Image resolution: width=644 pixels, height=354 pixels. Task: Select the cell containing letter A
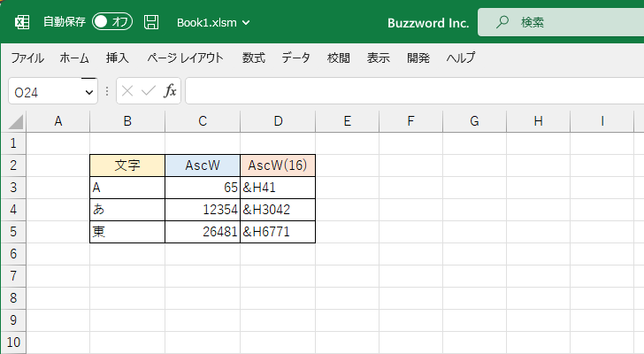point(127,188)
